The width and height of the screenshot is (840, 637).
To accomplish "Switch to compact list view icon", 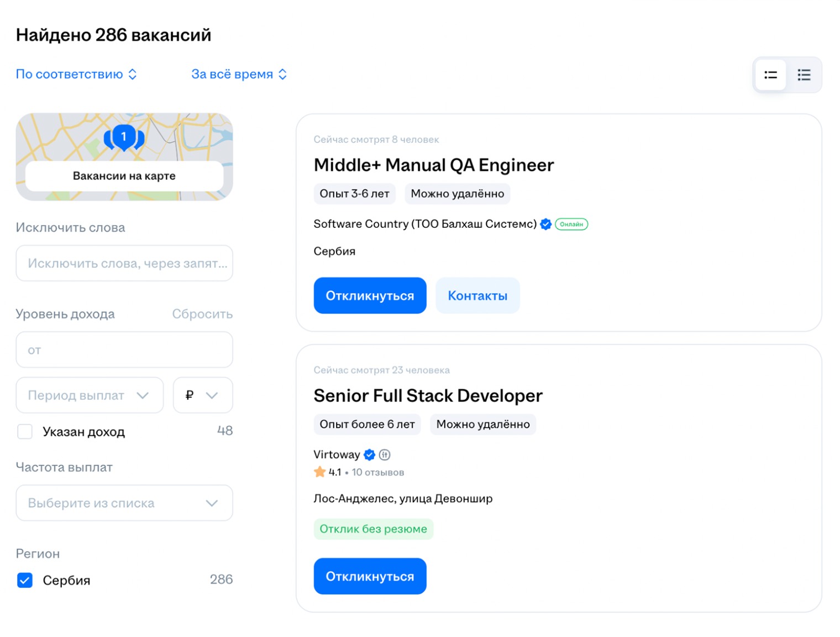I will (x=770, y=75).
